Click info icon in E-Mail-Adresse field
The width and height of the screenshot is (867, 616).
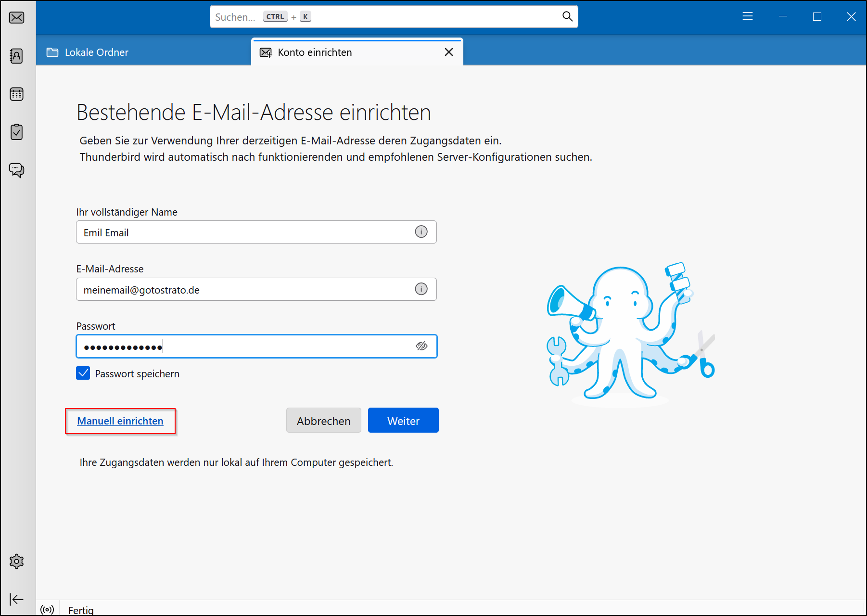pyautogui.click(x=421, y=289)
